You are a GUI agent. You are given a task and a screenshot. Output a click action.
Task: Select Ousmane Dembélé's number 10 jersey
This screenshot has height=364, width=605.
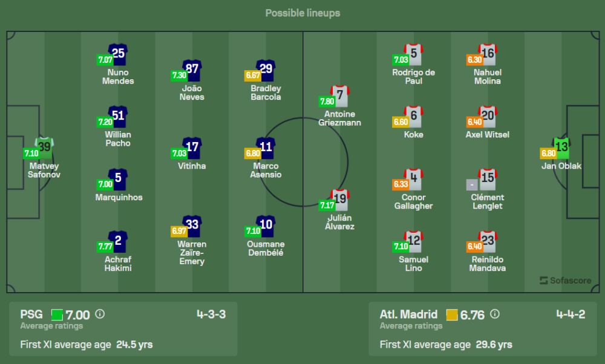pyautogui.click(x=266, y=226)
